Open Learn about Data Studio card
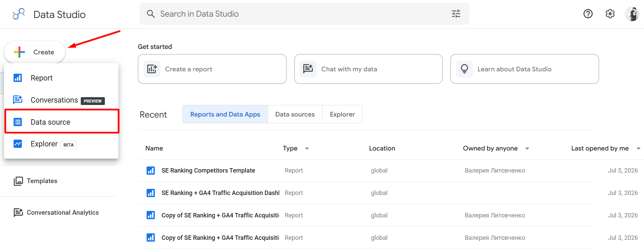Viewport: 644px width, 249px height. (525, 69)
